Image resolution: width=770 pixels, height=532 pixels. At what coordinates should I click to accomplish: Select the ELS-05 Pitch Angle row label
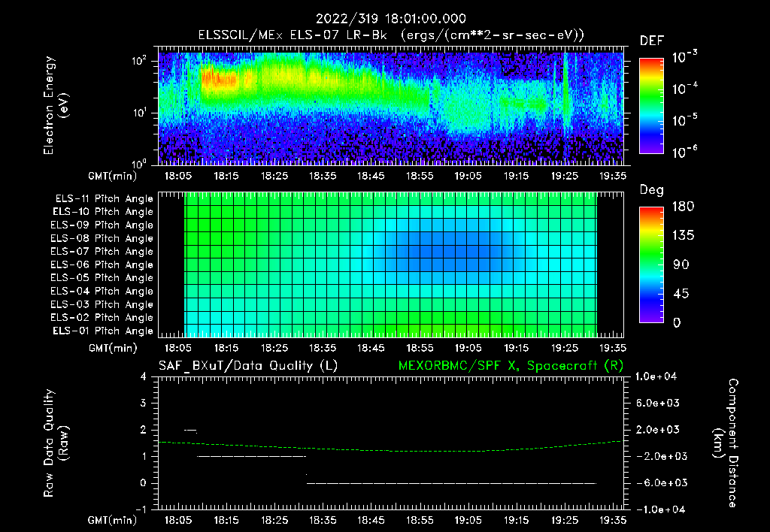[102, 278]
